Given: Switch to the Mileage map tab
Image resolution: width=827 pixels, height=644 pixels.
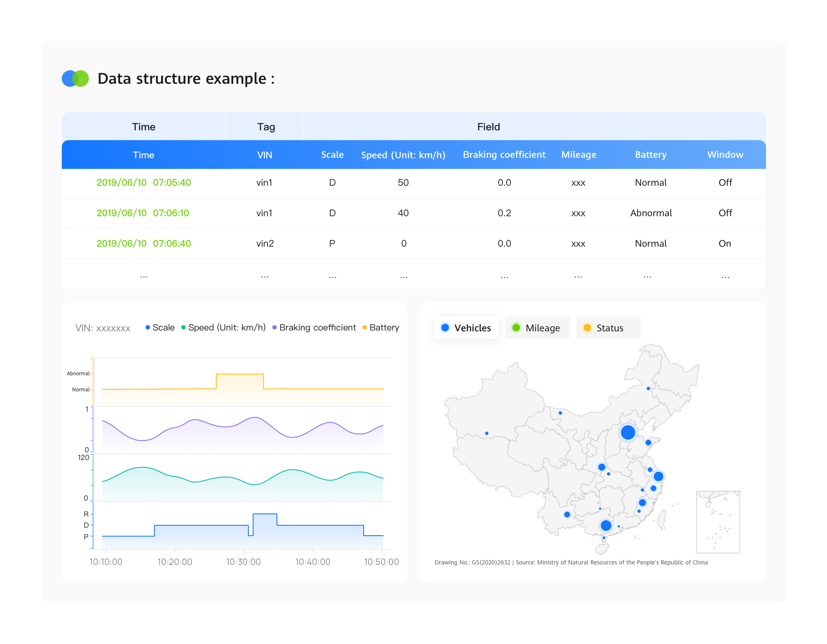Looking at the screenshot, I should point(537,328).
